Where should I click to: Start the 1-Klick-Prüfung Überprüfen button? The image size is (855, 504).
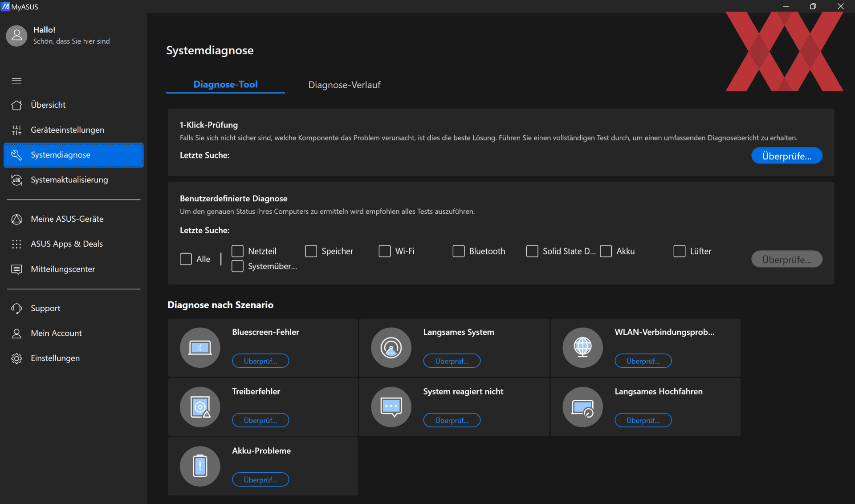786,156
